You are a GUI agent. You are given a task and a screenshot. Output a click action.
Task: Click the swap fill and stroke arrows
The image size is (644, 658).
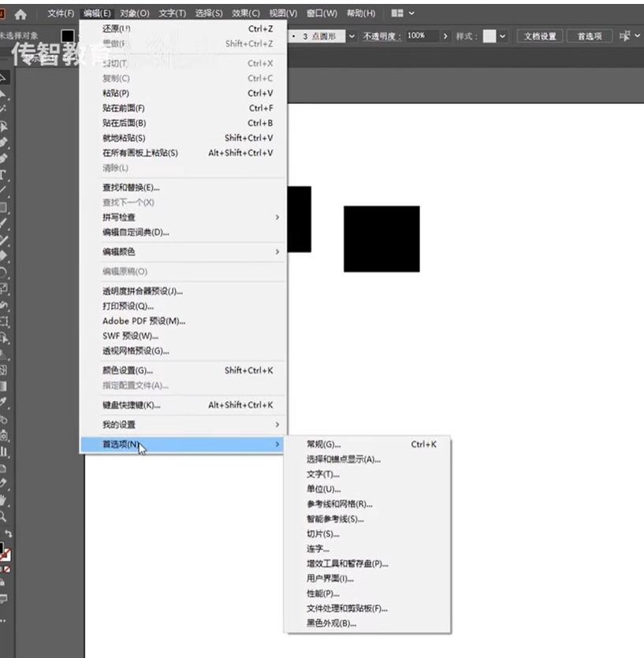click(9, 533)
